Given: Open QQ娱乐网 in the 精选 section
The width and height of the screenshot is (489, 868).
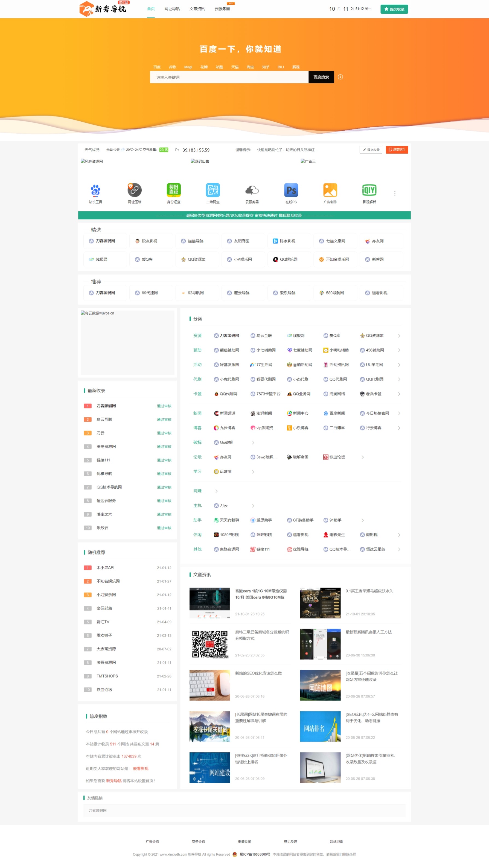Looking at the screenshot, I should pos(289,259).
